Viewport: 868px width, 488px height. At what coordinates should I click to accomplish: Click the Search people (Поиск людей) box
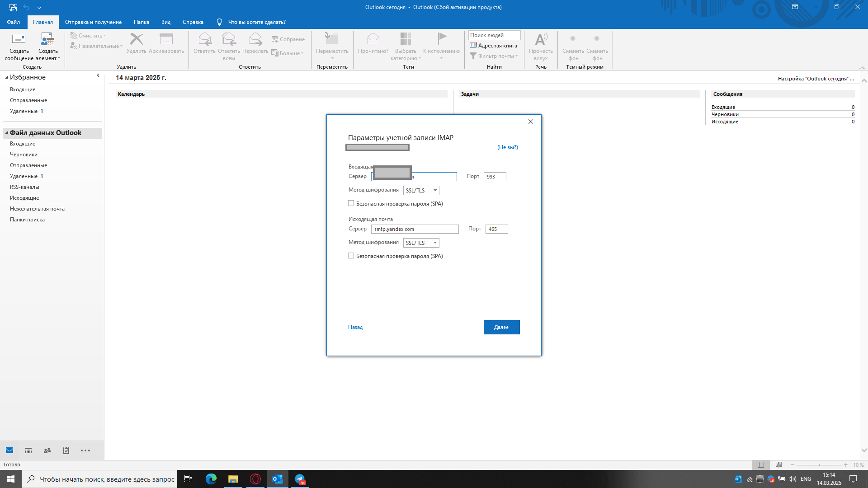click(495, 35)
